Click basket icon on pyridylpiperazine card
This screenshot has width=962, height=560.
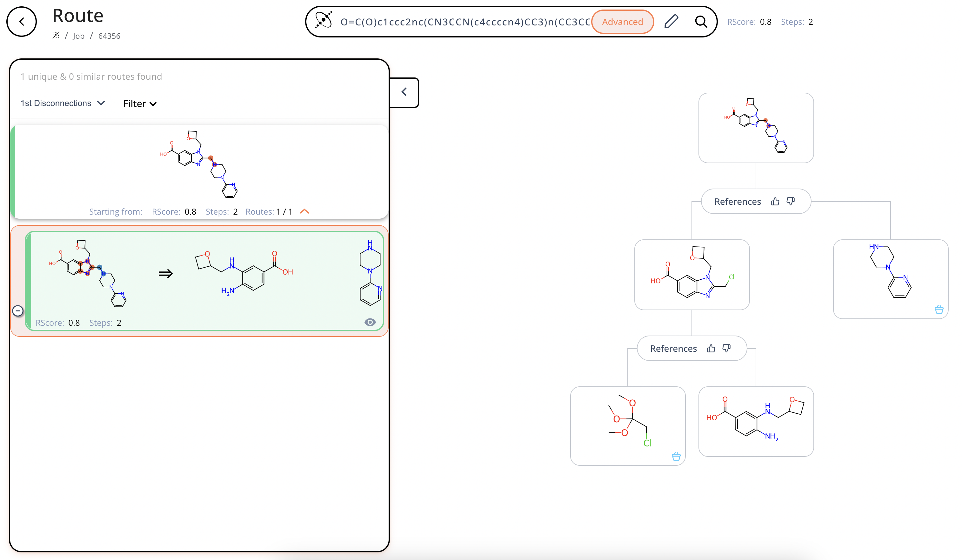tap(939, 309)
